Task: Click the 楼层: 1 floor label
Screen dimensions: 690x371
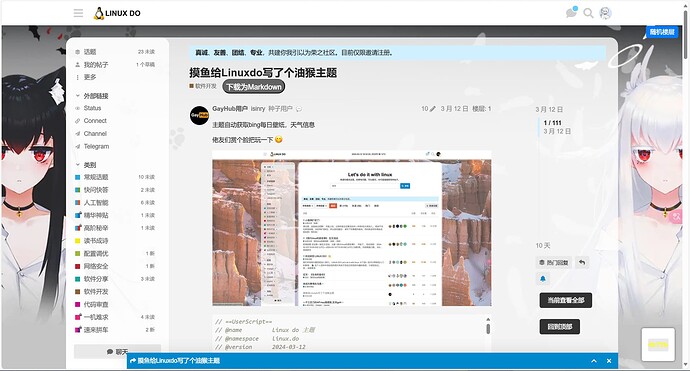Action: pyautogui.click(x=481, y=109)
